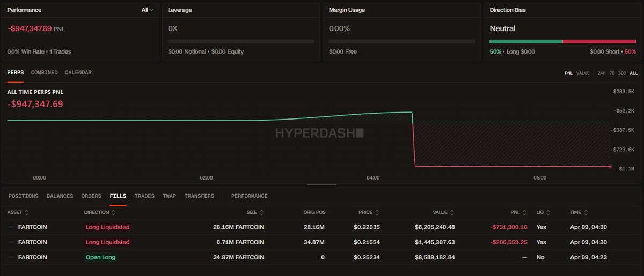
Task: Set chart range to ALL
Action: 634,73
